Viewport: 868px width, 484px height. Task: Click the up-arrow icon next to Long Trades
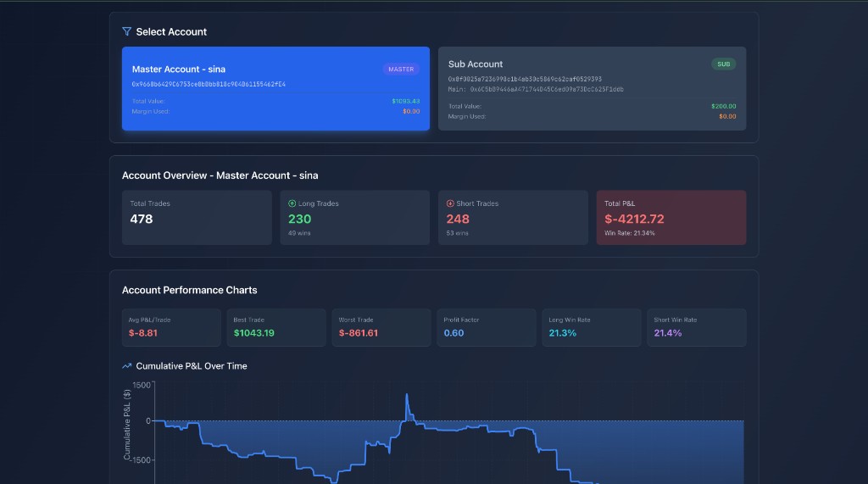292,203
